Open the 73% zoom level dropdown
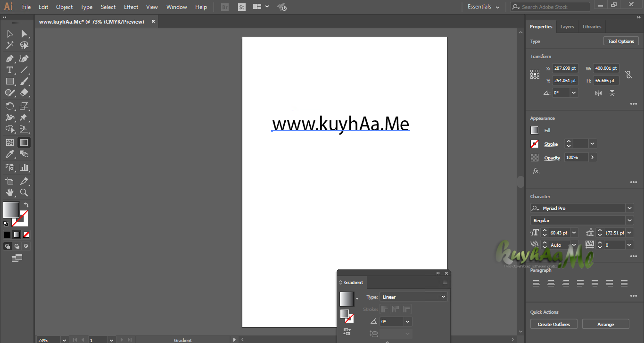 [x=64, y=340]
